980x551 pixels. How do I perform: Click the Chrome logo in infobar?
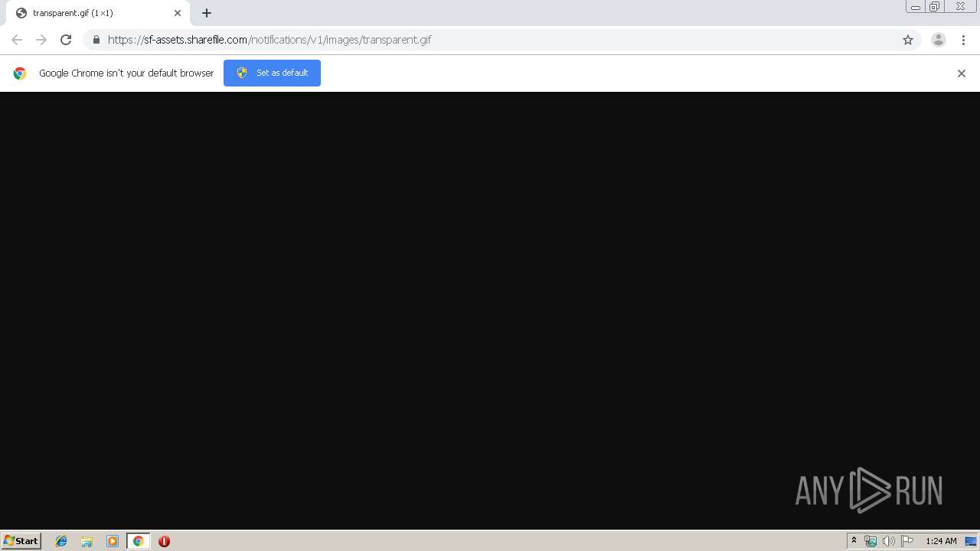pos(20,73)
